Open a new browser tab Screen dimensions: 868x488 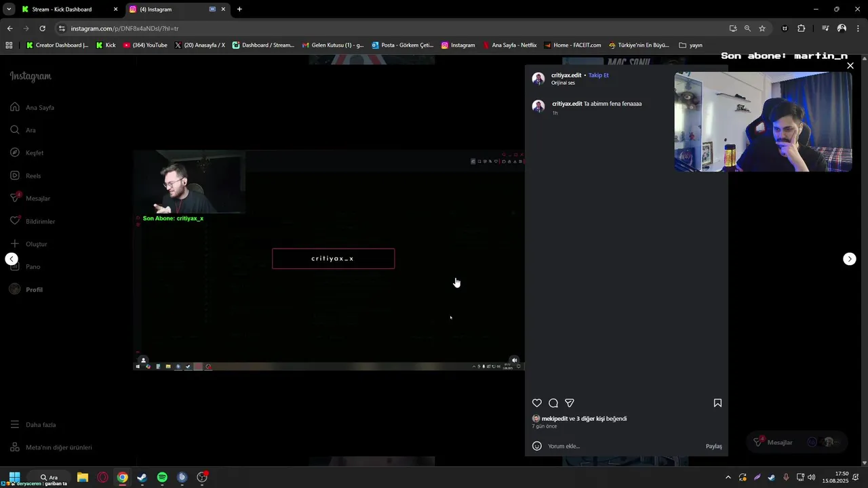pos(239,9)
